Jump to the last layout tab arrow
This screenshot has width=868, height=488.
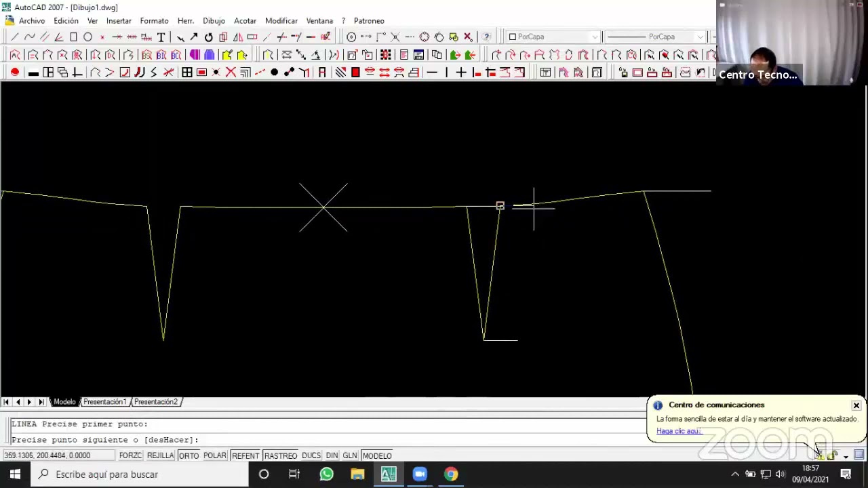click(41, 402)
